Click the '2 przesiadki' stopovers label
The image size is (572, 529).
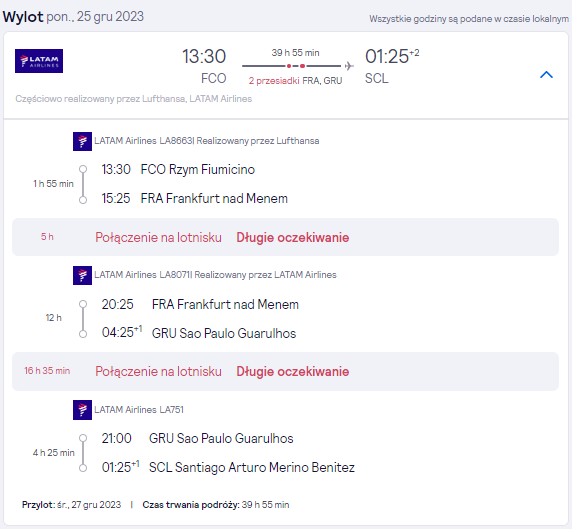(x=274, y=81)
